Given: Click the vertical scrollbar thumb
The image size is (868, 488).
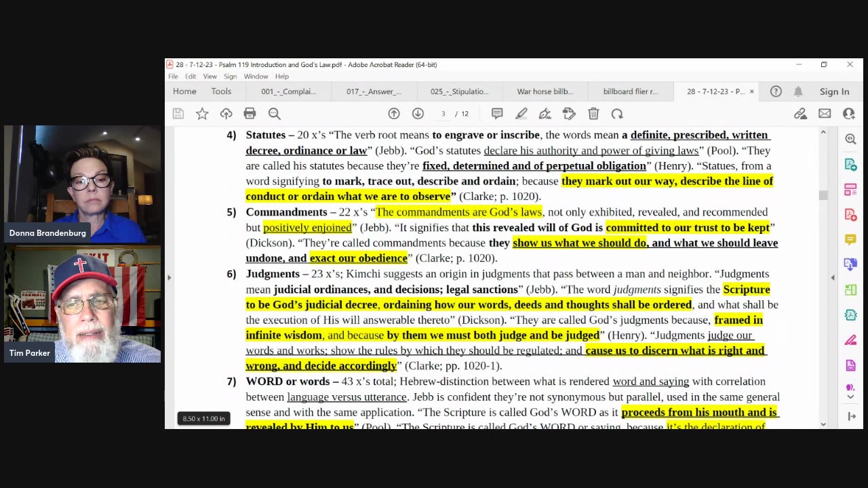Looking at the screenshot, I should pos(823,195).
